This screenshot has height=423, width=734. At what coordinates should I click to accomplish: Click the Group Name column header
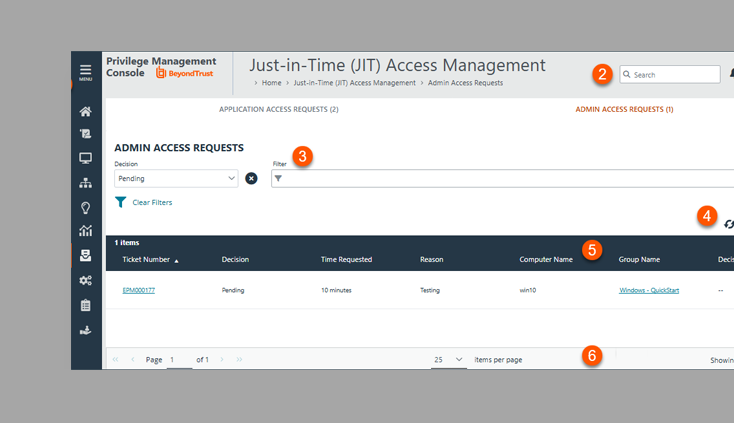pyautogui.click(x=639, y=259)
